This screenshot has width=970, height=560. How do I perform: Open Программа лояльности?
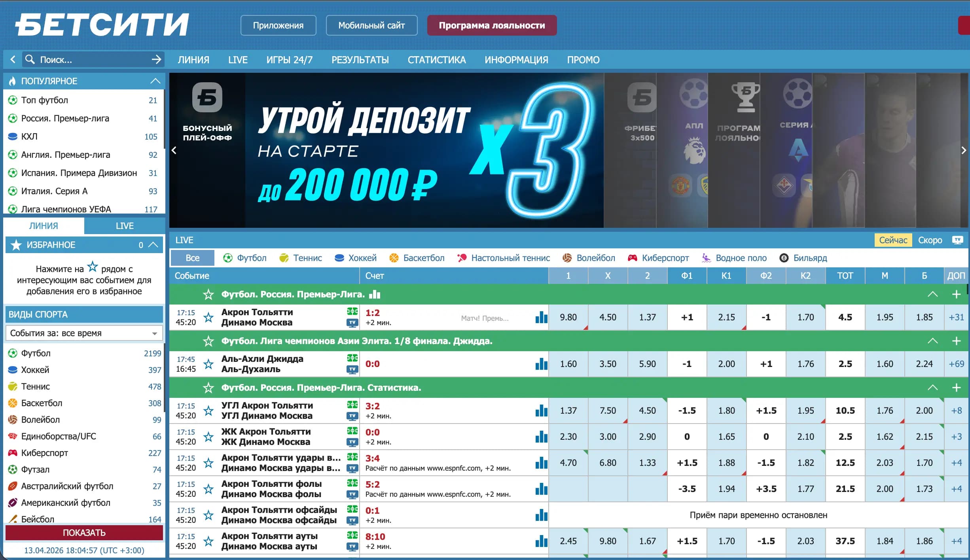click(x=492, y=25)
